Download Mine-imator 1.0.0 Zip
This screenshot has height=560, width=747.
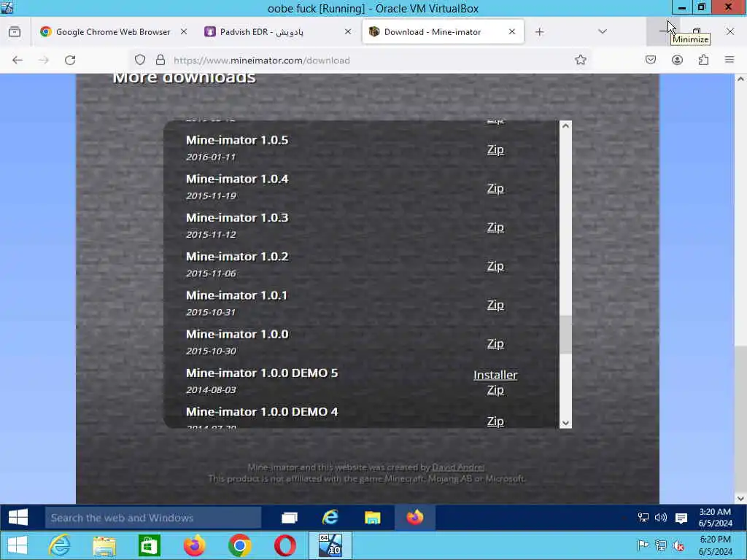pyautogui.click(x=495, y=344)
